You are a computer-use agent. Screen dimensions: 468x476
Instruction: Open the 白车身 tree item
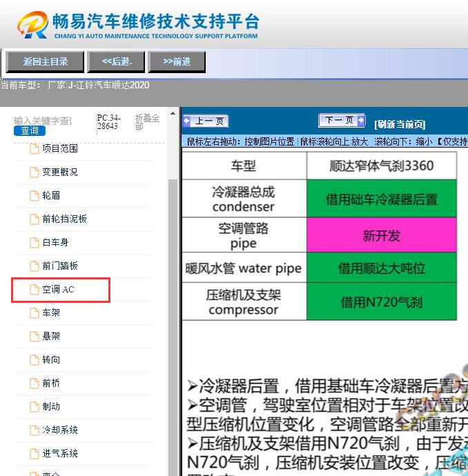point(55,242)
